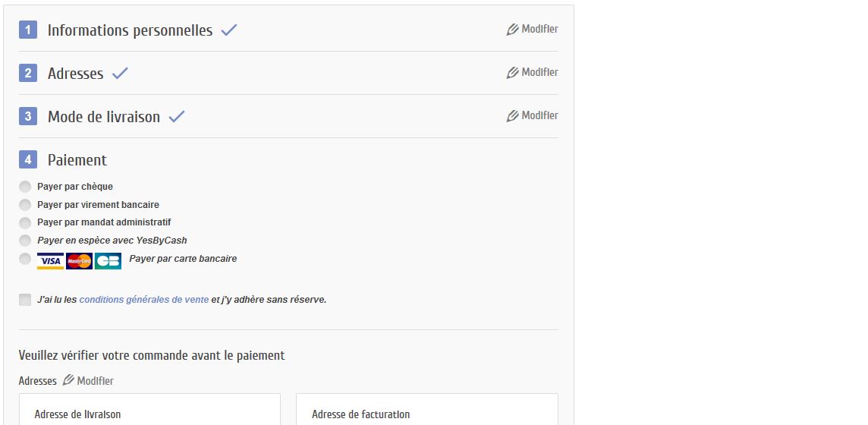Select Payer par chèque radio button
The width and height of the screenshot is (868, 425).
25,187
